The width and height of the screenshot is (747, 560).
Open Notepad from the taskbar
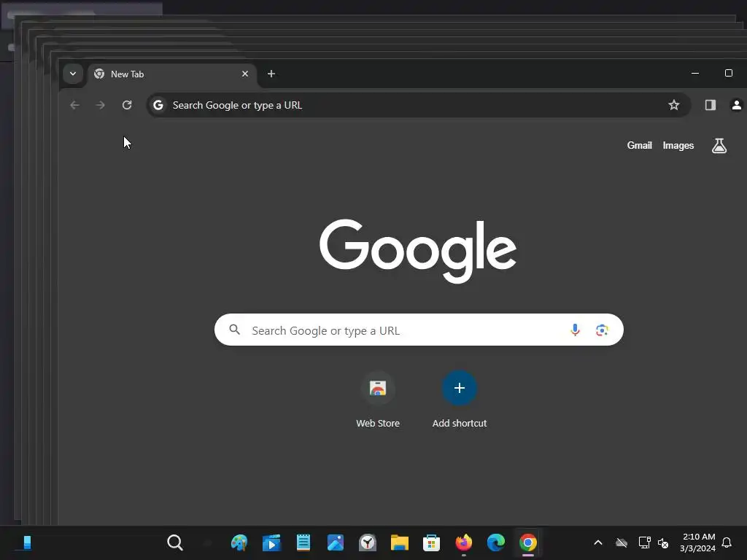(303, 542)
